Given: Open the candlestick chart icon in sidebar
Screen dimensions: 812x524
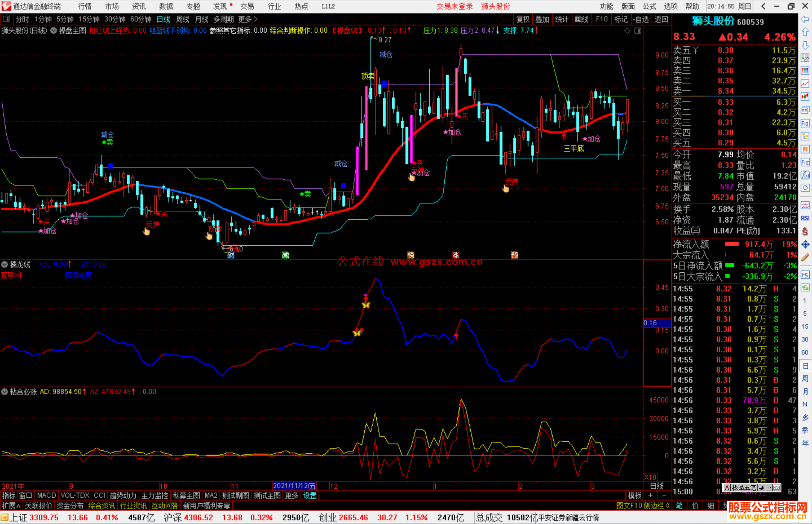Looking at the screenshot, I should click(x=805, y=97).
